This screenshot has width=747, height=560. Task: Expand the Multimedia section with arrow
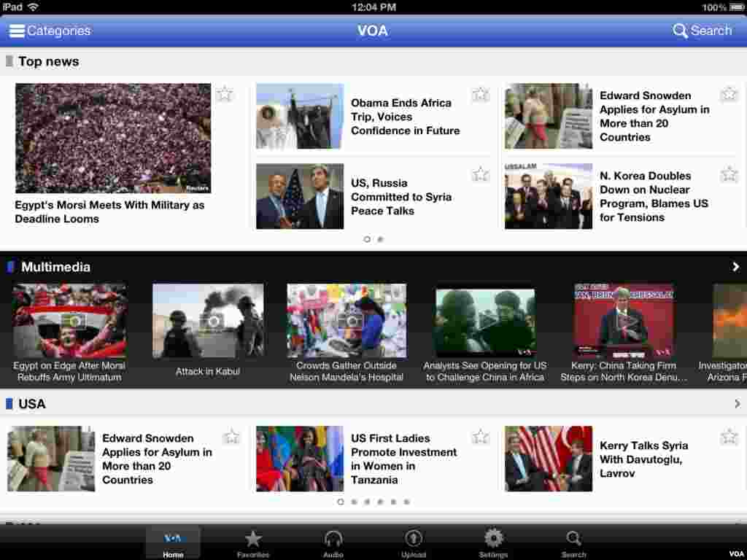click(736, 267)
